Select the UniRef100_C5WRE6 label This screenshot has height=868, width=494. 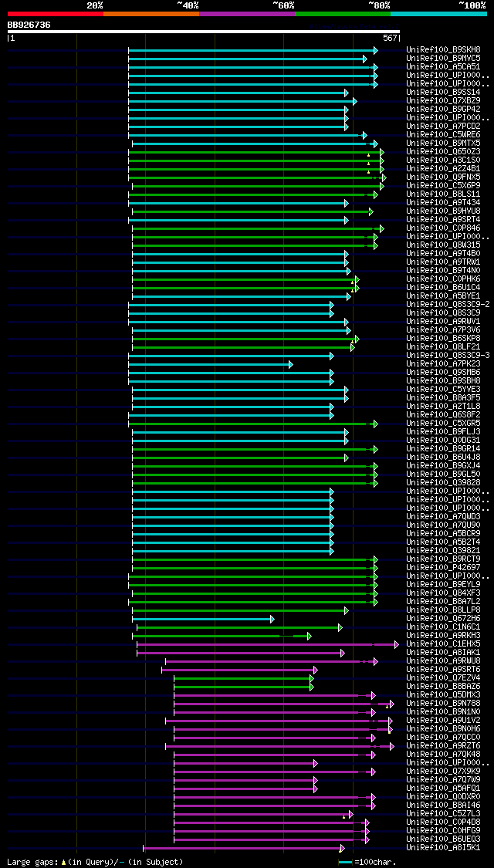[x=443, y=134]
